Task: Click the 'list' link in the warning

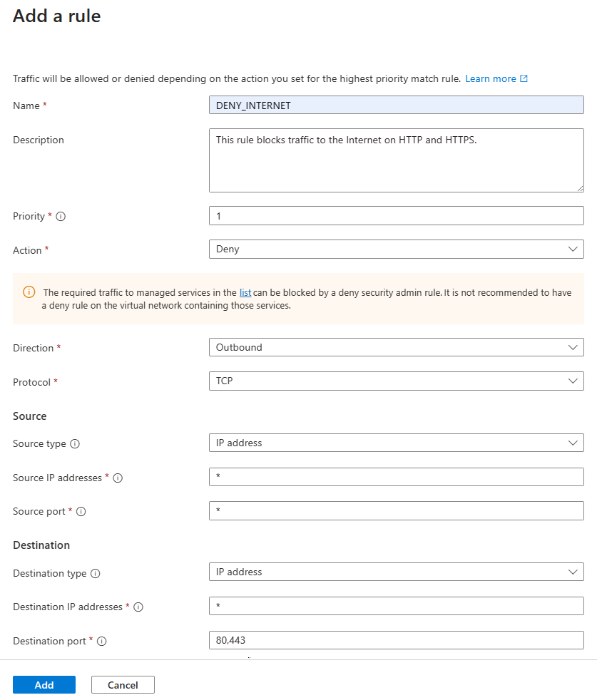Action: [x=245, y=292]
